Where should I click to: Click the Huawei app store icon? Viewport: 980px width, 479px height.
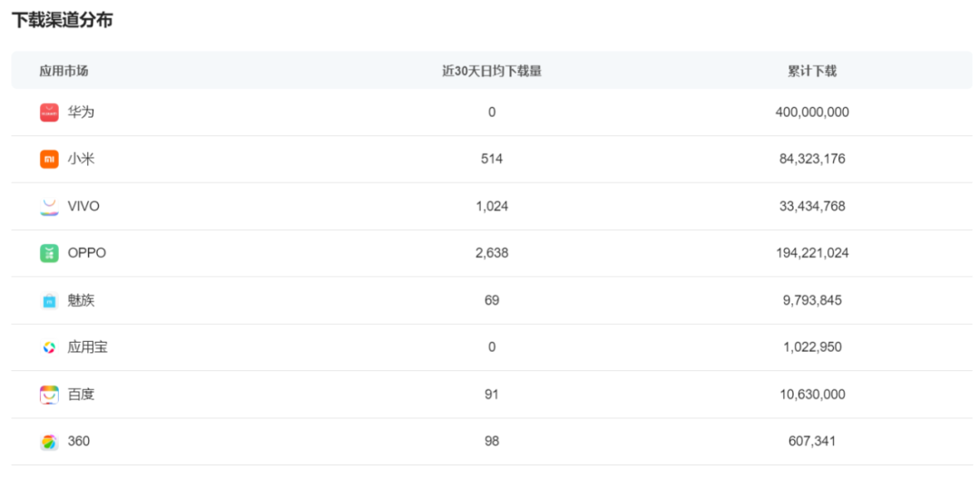pos(49,112)
